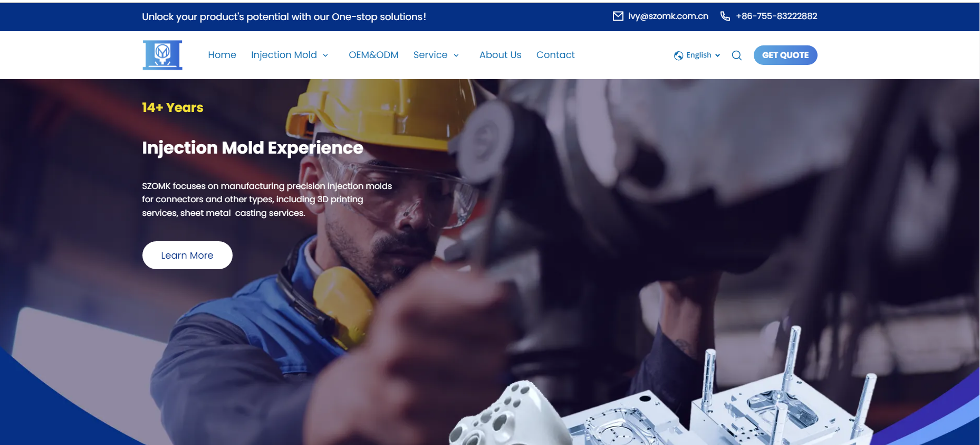Screen dimensions: 980x445
Task: Select the Service menu label
Action: [x=430, y=55]
